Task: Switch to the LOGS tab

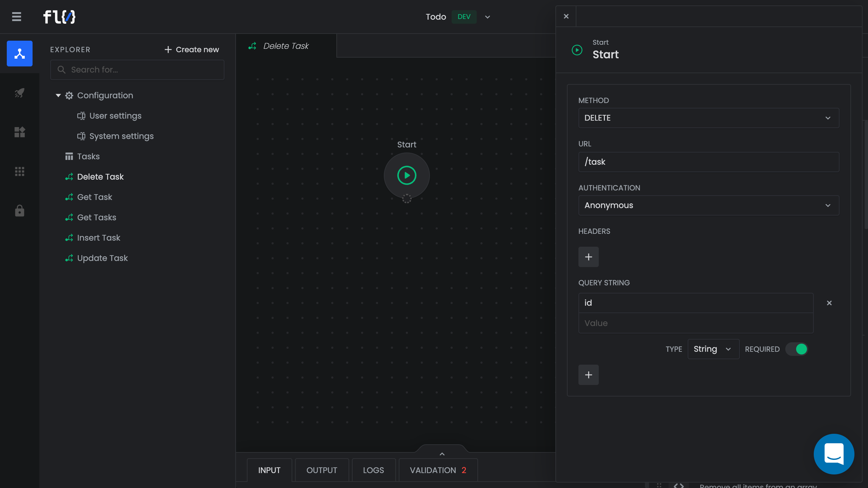Action: [373, 470]
